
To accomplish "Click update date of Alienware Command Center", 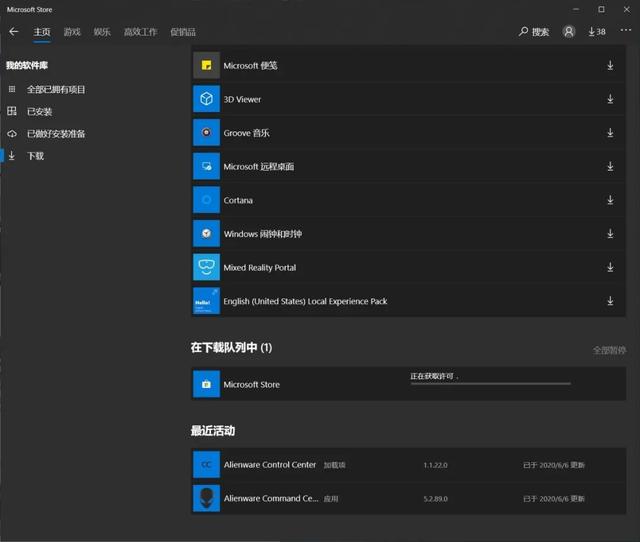I will 554,499.
